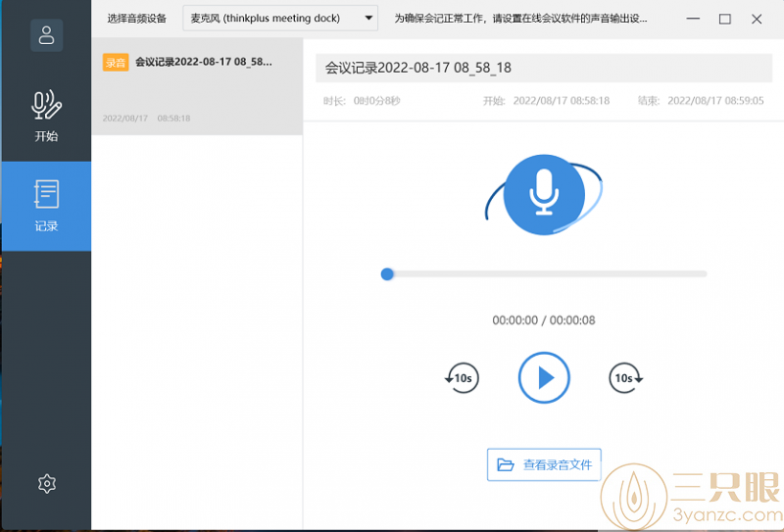
Task: Close the meeting recorder window
Action: click(757, 19)
